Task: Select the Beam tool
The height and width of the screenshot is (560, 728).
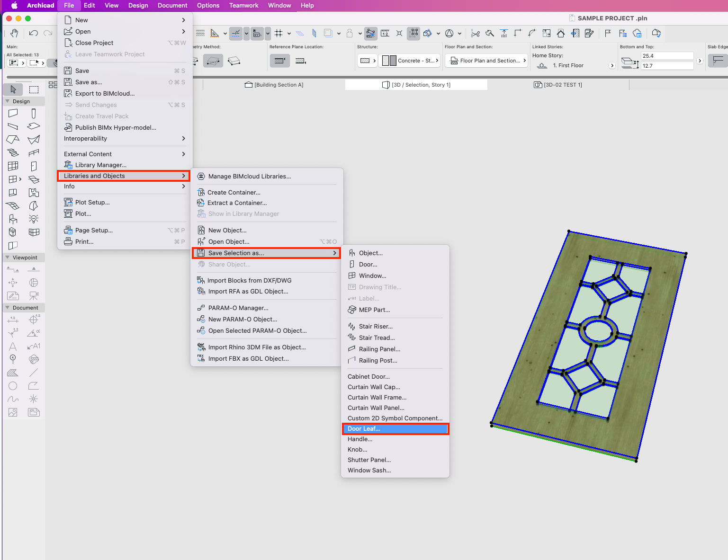Action: (13, 126)
